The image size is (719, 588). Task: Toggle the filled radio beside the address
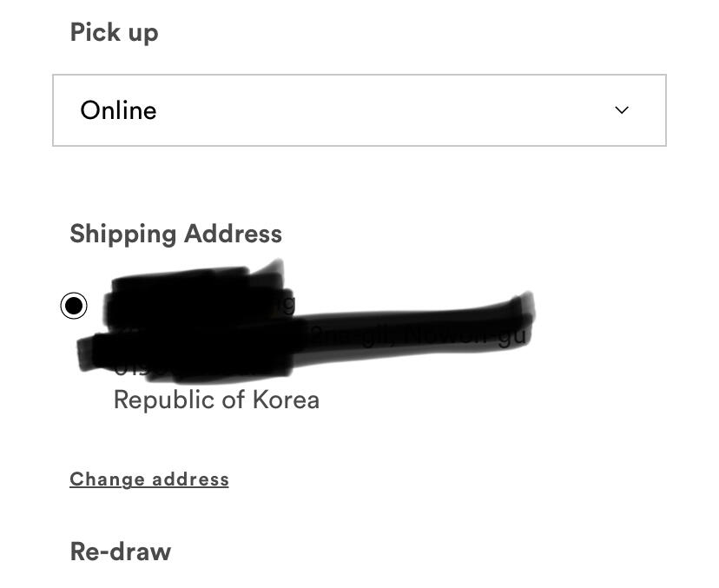[x=74, y=306]
